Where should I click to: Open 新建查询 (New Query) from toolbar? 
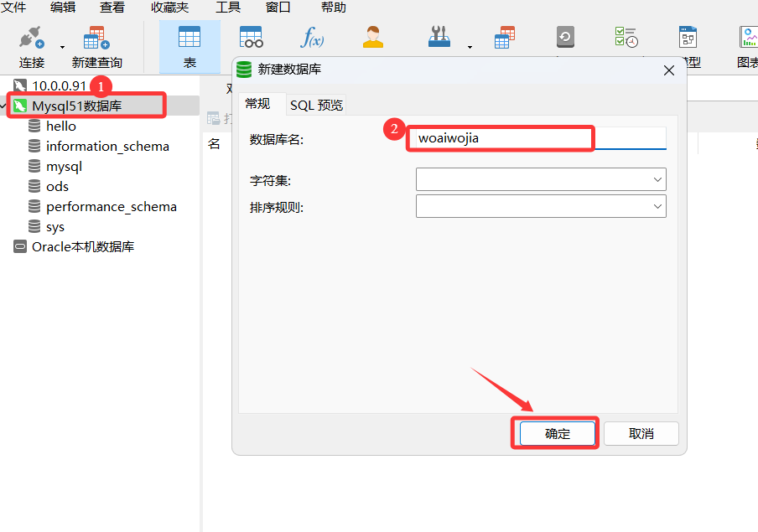point(96,46)
